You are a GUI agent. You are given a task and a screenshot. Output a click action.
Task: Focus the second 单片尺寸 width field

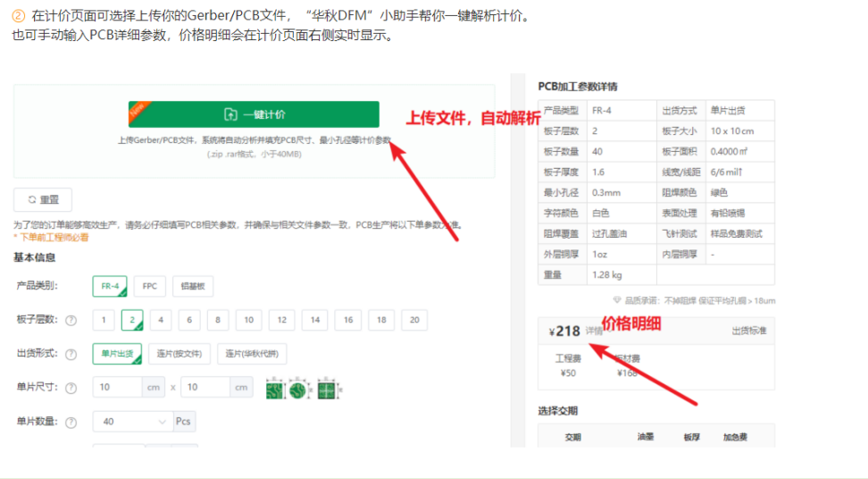(x=204, y=387)
